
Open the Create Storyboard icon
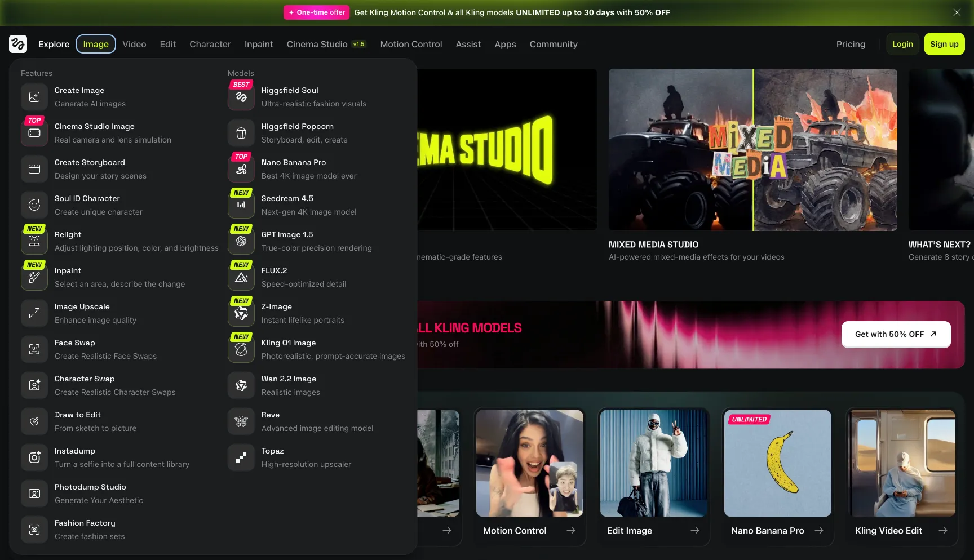[34, 169]
